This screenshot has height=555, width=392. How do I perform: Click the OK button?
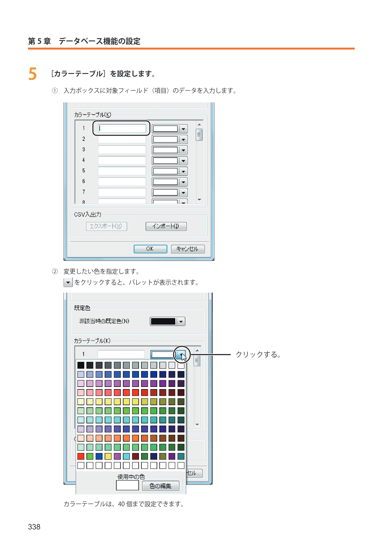click(150, 249)
